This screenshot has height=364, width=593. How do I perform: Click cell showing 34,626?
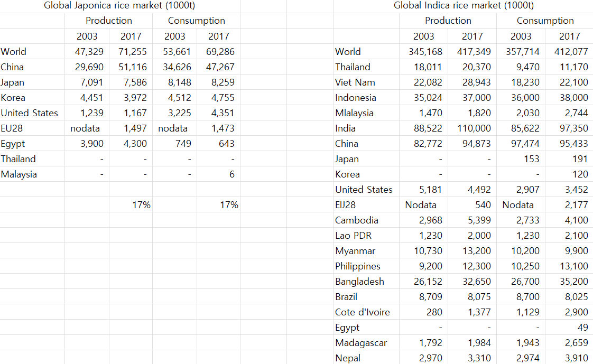pos(177,67)
